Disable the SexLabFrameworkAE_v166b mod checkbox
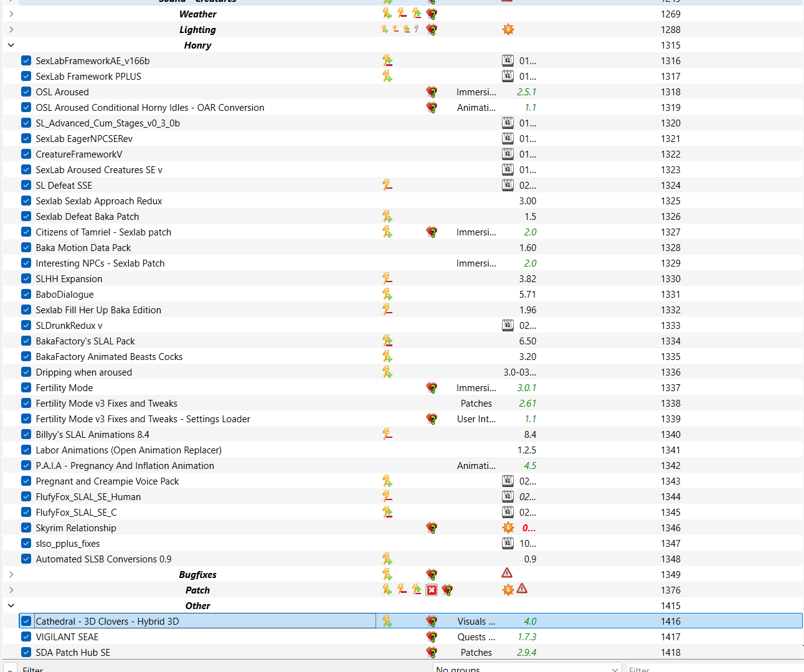The width and height of the screenshot is (804, 672). click(26, 60)
